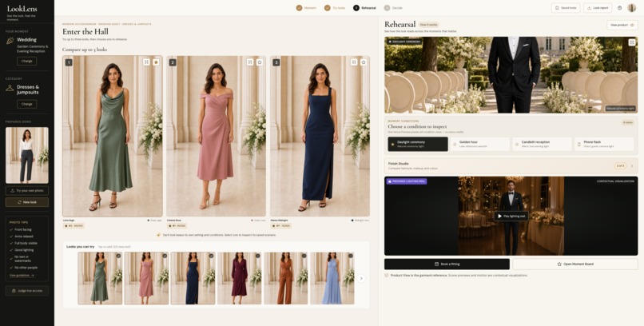Viewport: 644px width, 326px height.
Task: Select the prepared demo photo
Action: tap(26, 155)
